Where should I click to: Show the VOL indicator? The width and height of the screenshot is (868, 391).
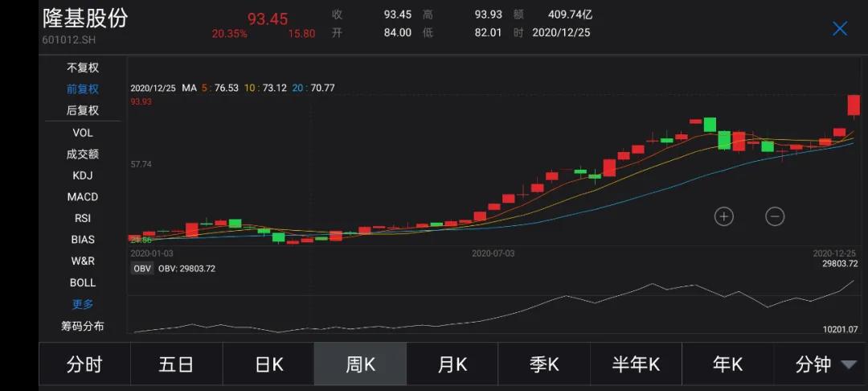(x=83, y=133)
